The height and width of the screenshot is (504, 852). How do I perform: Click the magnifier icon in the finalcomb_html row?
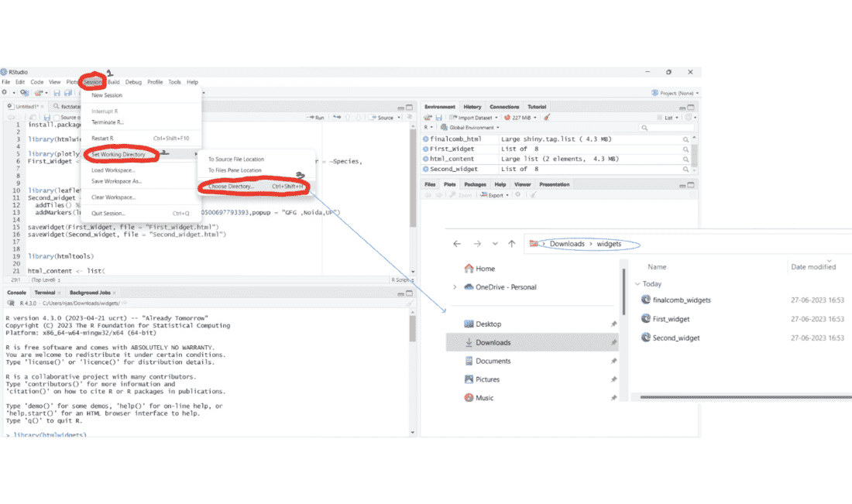pos(685,139)
